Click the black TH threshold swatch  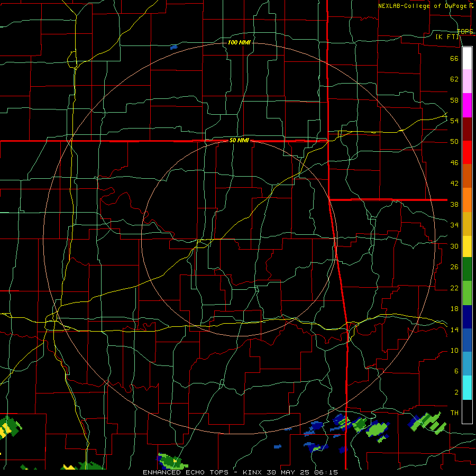(467, 411)
